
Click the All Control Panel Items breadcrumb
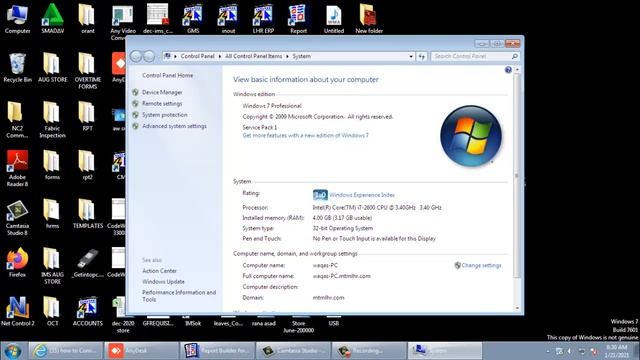253,56
